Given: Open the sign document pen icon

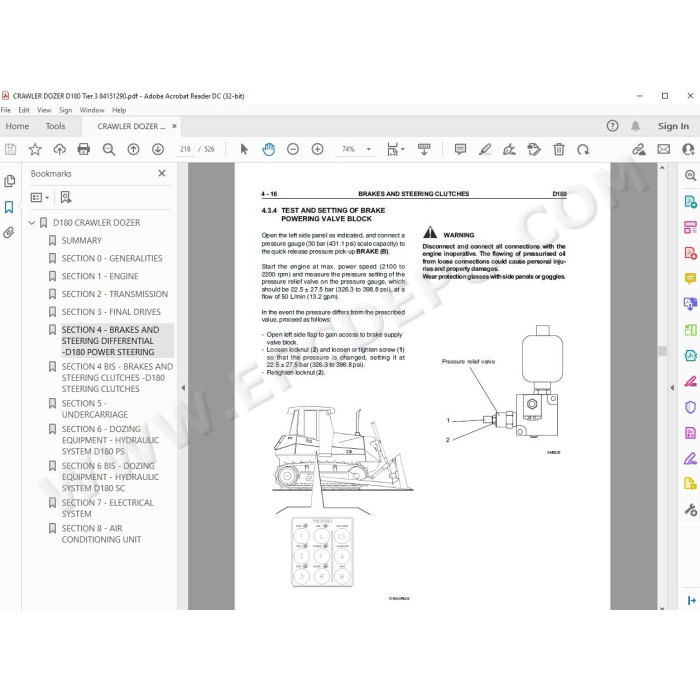Looking at the screenshot, I should (509, 149).
